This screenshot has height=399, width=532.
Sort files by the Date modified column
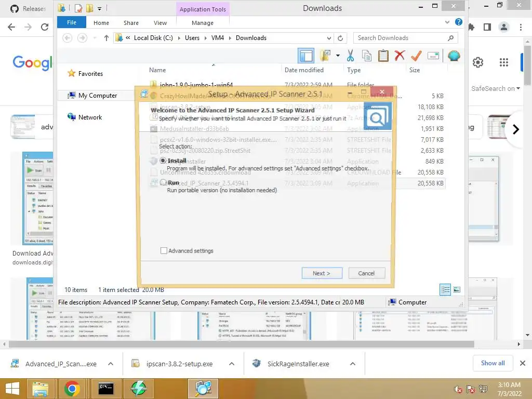click(x=304, y=70)
